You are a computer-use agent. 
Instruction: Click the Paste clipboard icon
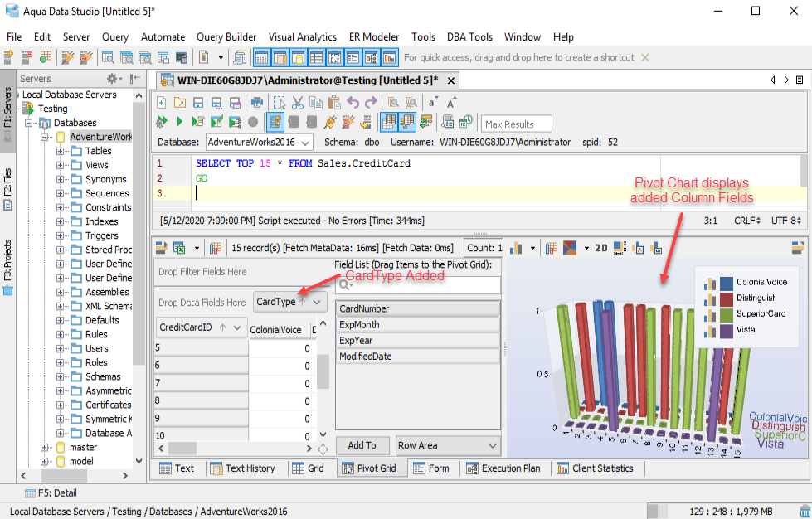click(334, 103)
